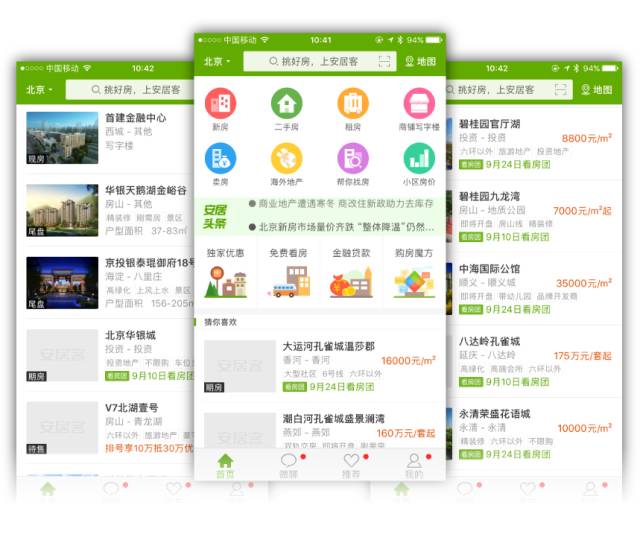The height and width of the screenshot is (543, 640).
Task: Open 京投银泰琨御府 listing
Action: 105,283
